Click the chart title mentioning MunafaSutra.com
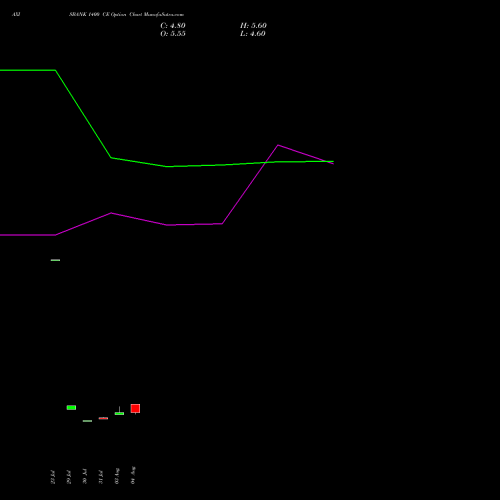Image resolution: width=500 pixels, height=500 pixels. [126, 14]
